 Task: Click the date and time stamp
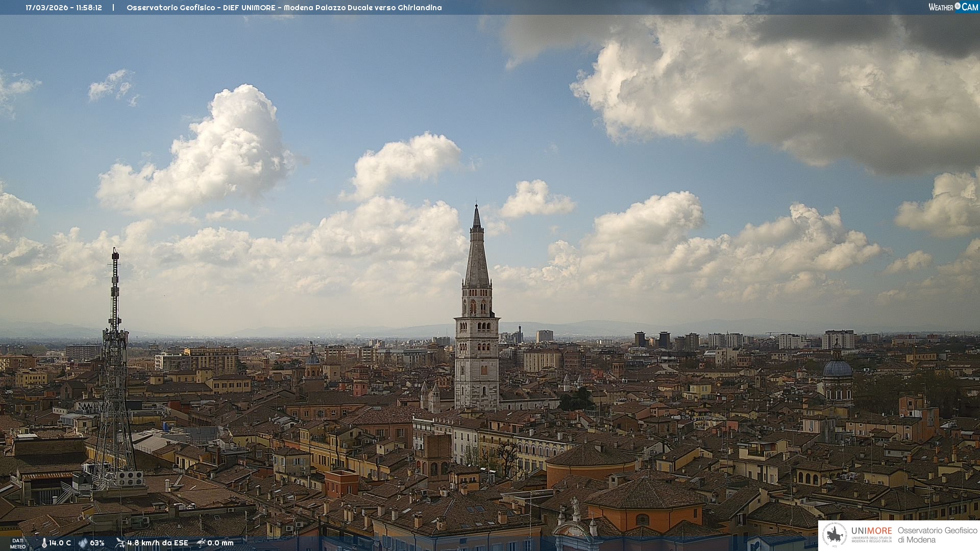click(64, 8)
